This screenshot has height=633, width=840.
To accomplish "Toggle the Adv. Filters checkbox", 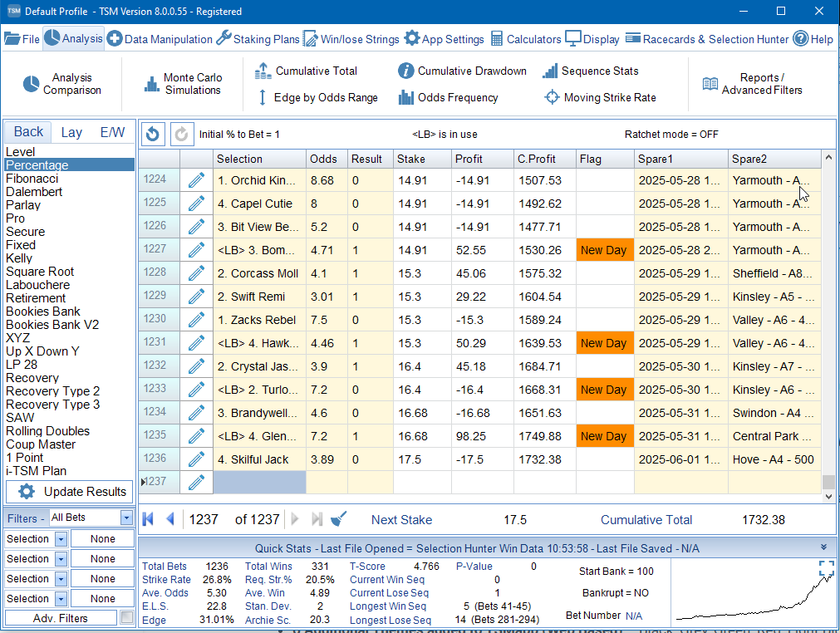I will click(x=127, y=617).
